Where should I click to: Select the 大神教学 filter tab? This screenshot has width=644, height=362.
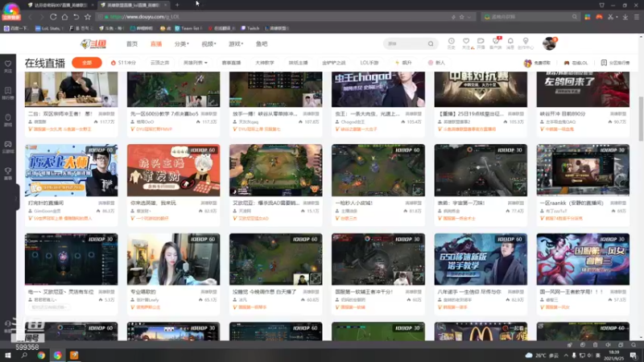click(265, 63)
